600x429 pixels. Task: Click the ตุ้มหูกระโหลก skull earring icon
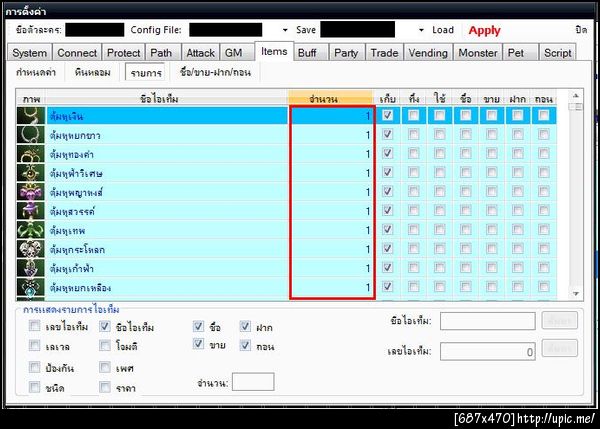(31, 249)
